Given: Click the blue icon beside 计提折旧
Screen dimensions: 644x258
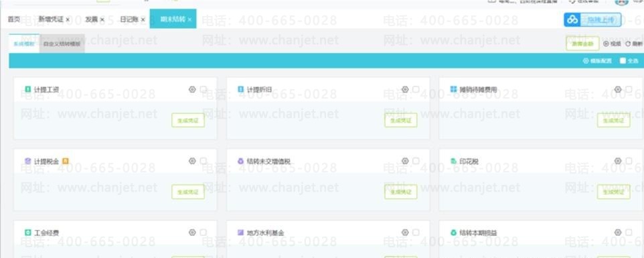Looking at the screenshot, I should 241,89.
